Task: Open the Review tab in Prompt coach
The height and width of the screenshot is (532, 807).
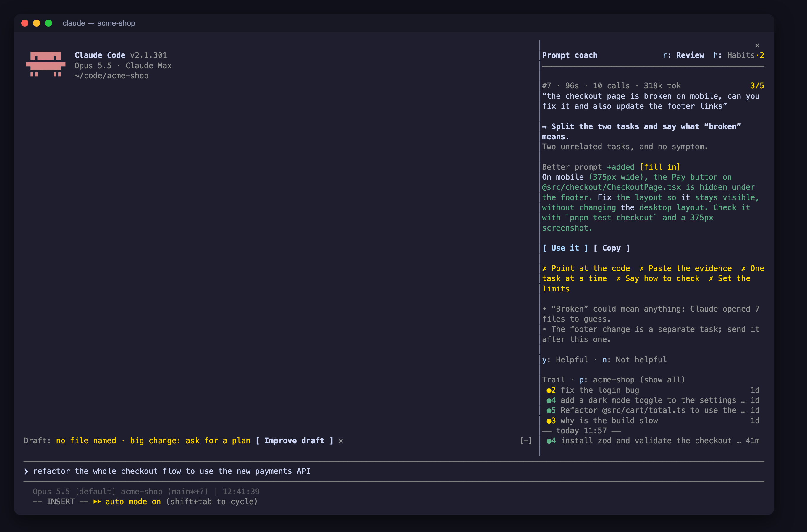Action: [683, 55]
